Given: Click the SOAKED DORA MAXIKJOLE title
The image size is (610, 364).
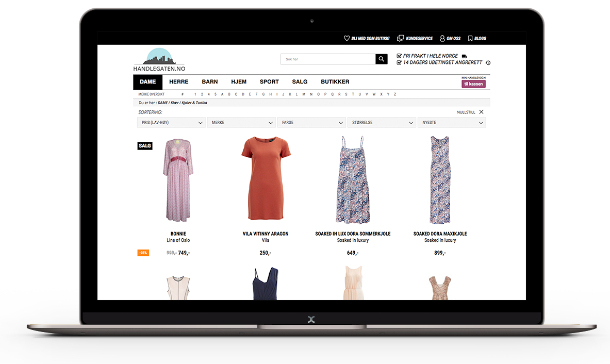Looking at the screenshot, I should point(440,234).
